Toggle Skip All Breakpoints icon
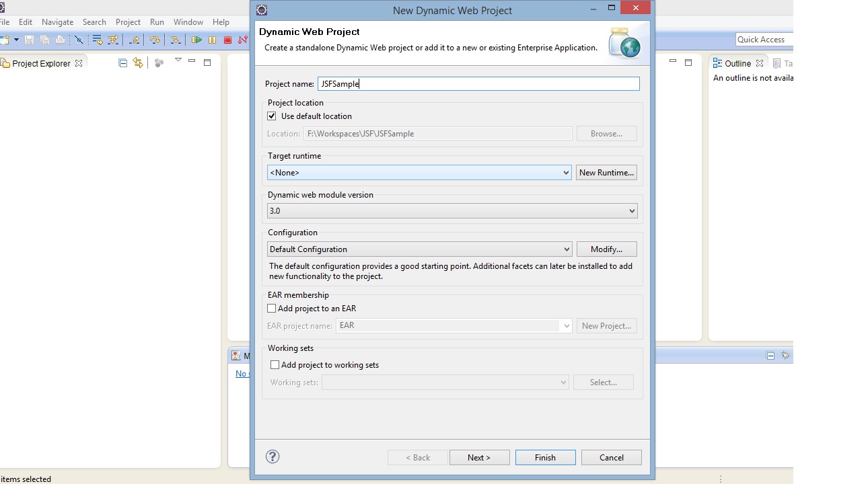This screenshot has height=484, width=868. coord(79,40)
